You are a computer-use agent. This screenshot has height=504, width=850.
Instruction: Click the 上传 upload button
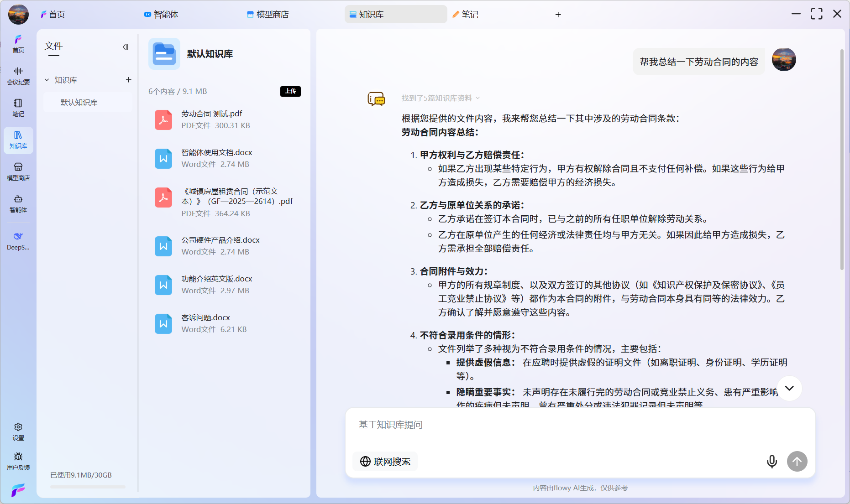[x=290, y=91]
